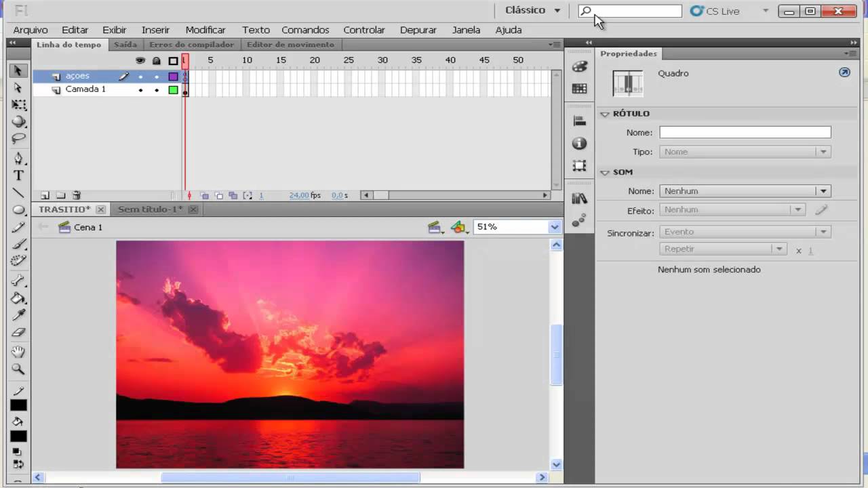Toggle lock dot of Camada 1
Screen dimensions: 868x488
pos(157,89)
